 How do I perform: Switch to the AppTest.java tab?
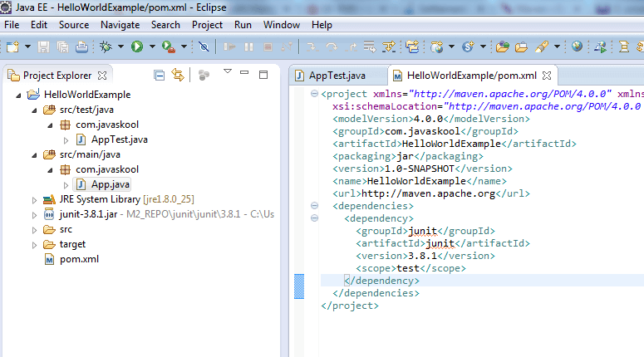click(336, 75)
